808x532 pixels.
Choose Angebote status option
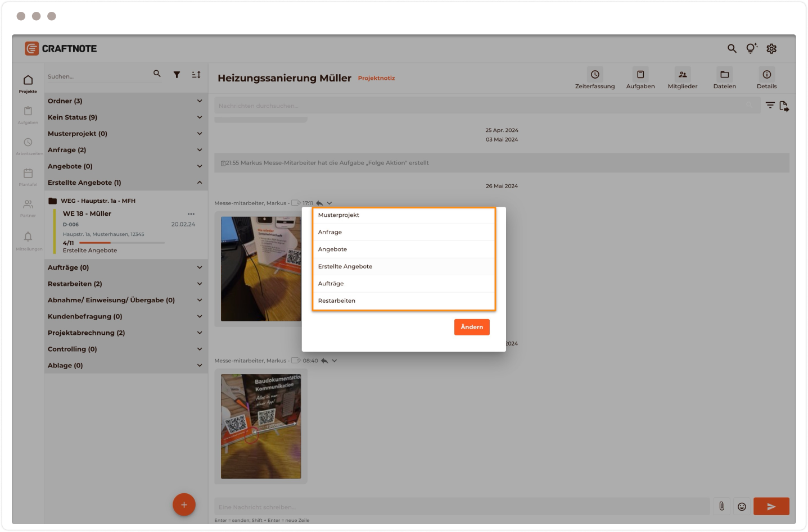click(x=332, y=249)
